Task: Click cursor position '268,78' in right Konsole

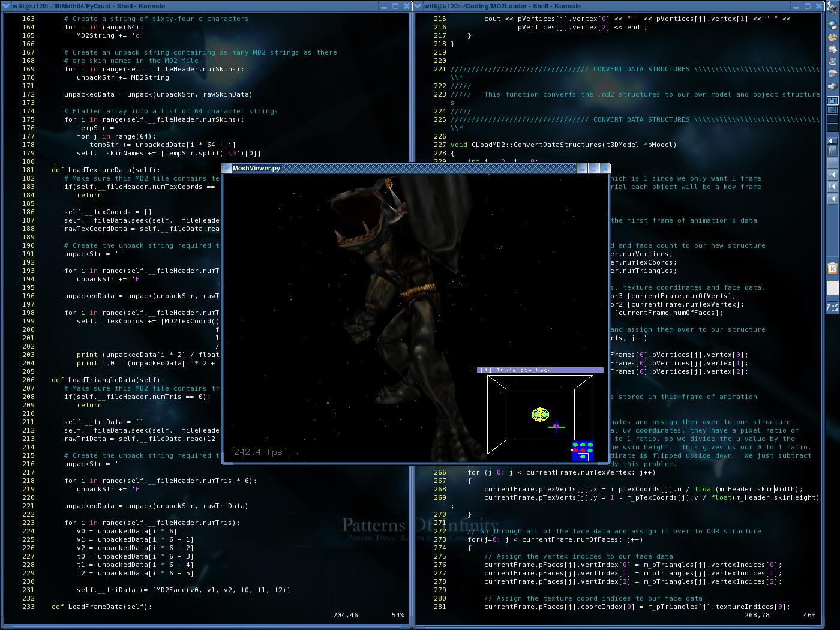Action: pos(757,615)
